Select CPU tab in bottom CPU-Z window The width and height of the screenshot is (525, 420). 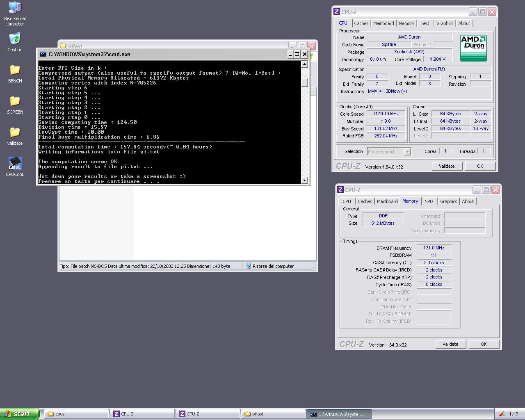point(347,201)
